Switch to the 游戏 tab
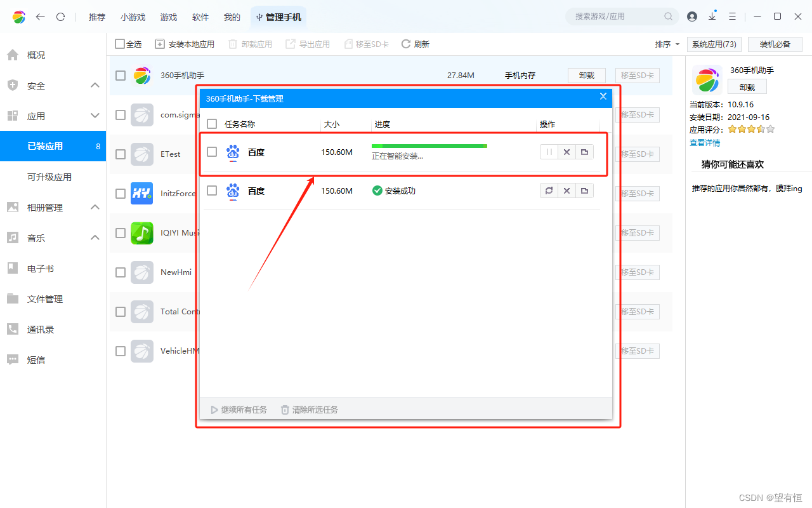This screenshot has width=812, height=508. coord(169,17)
